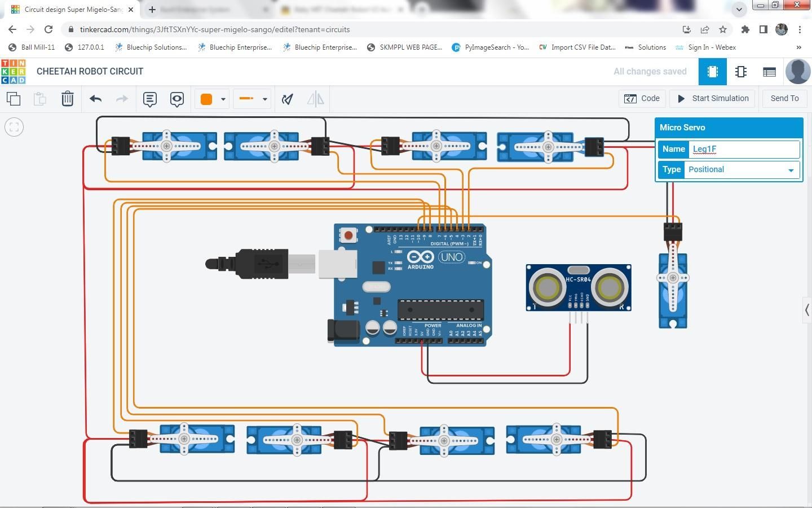Expand the wire color dropdown arrow
The width and height of the screenshot is (812, 508).
click(x=223, y=99)
